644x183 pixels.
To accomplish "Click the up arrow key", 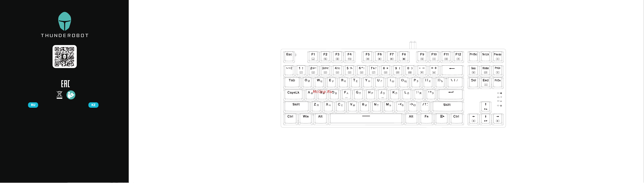I will point(485,107).
